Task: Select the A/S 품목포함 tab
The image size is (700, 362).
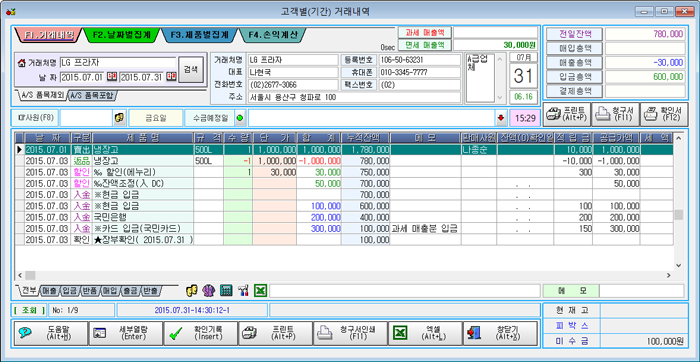Action: pos(93,95)
